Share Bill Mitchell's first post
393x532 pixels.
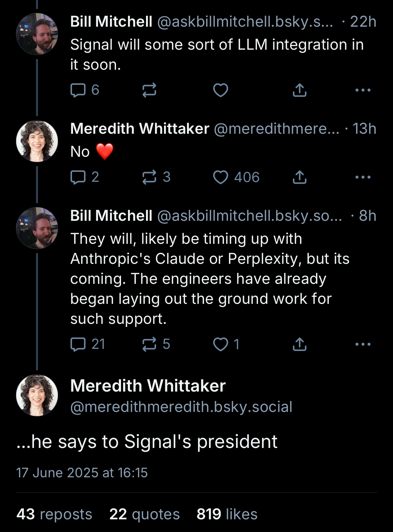tap(299, 90)
